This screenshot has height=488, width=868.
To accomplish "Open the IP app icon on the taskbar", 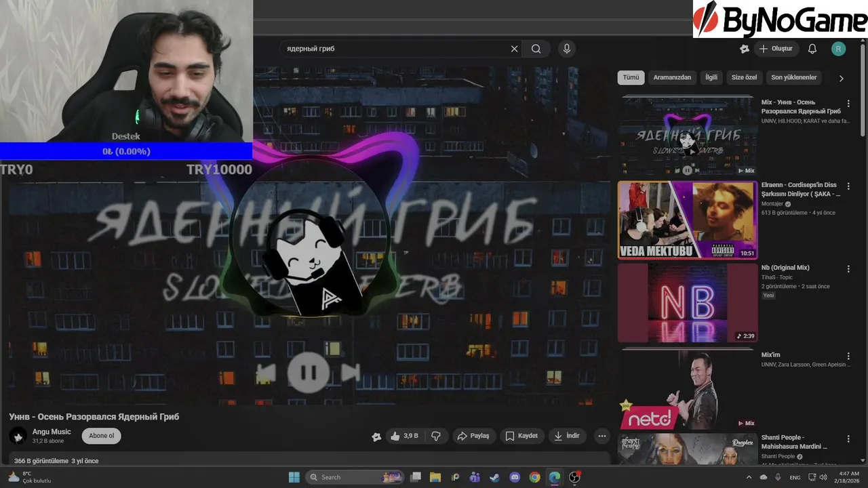I will click(x=455, y=477).
